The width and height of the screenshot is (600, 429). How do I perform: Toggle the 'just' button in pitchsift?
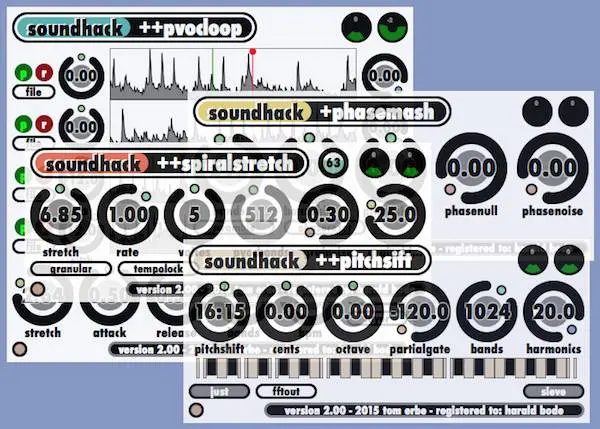point(219,391)
